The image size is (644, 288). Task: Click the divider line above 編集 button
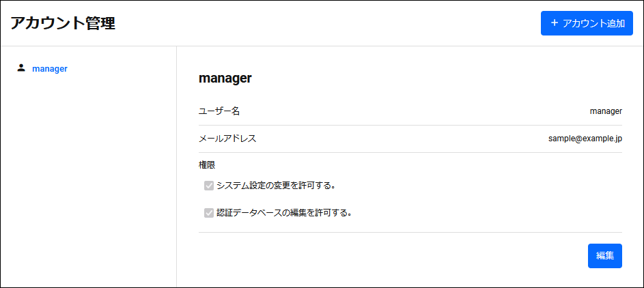pos(410,233)
